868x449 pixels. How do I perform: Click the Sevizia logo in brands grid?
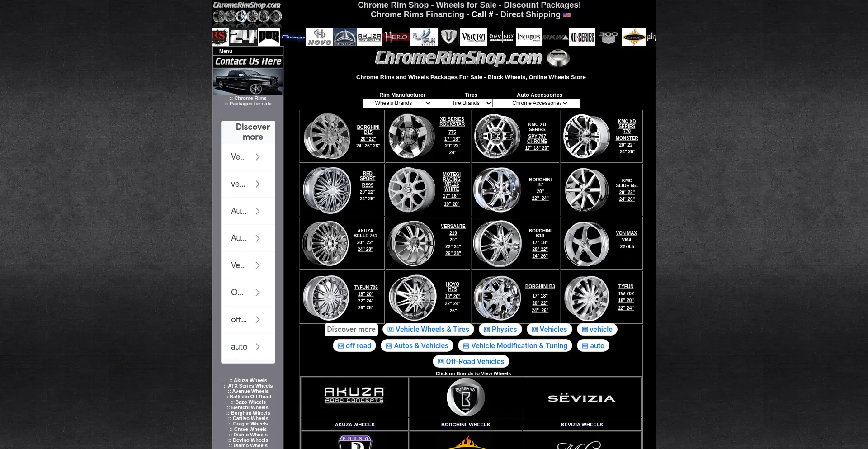tap(581, 398)
